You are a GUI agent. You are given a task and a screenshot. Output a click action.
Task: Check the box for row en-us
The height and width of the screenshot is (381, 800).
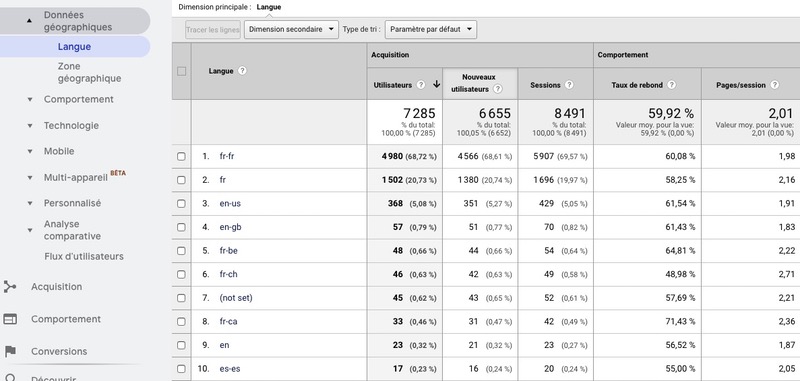click(181, 204)
